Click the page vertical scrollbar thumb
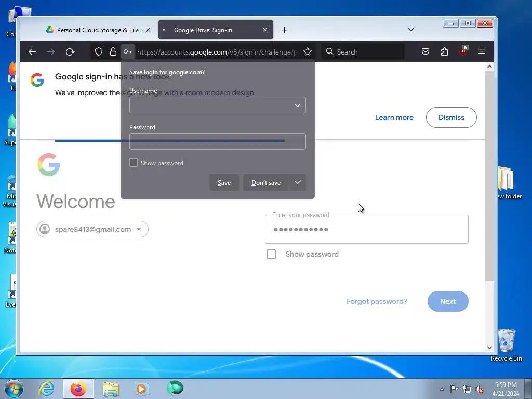Viewport: 532px width, 399px height. (x=489, y=176)
